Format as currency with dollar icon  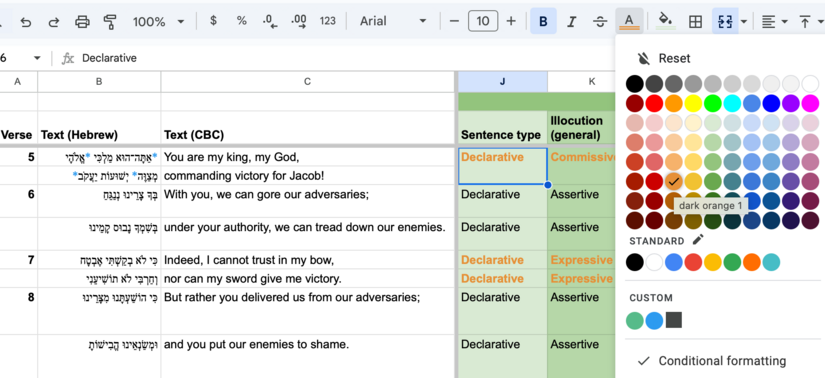[213, 21]
